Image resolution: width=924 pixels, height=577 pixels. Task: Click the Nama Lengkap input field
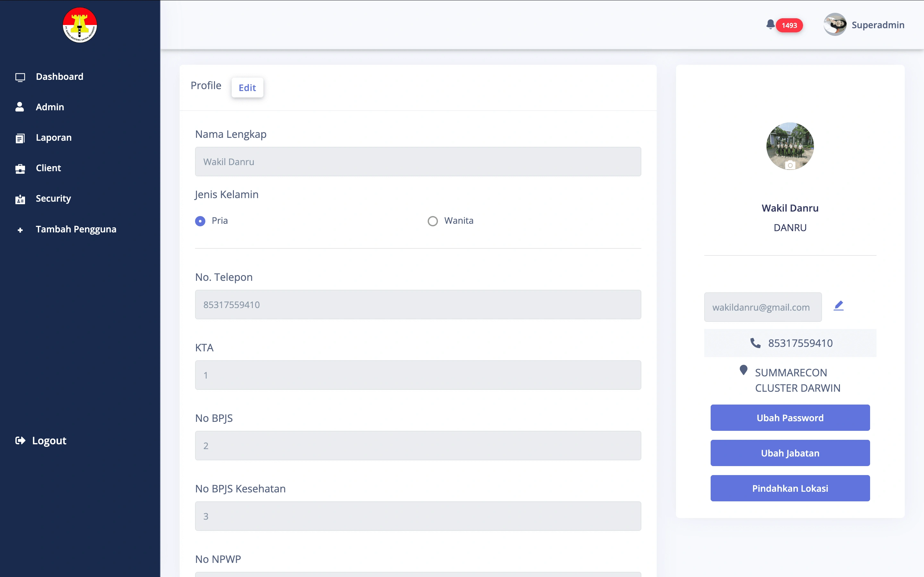[418, 162]
